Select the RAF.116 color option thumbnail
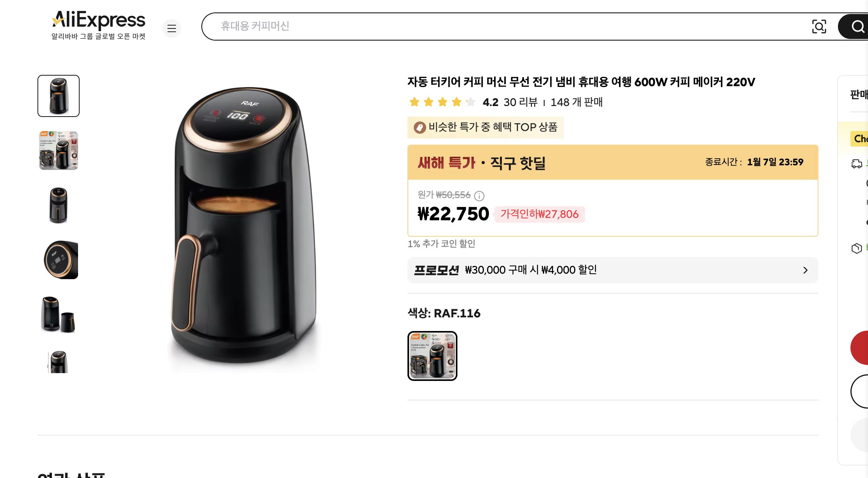Image resolution: width=868 pixels, height=478 pixels. [x=432, y=356]
